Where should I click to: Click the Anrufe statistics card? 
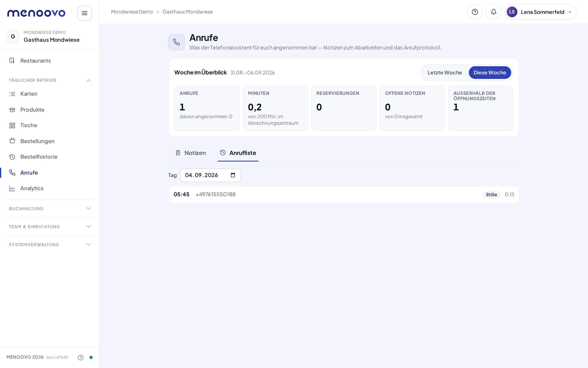[207, 108]
